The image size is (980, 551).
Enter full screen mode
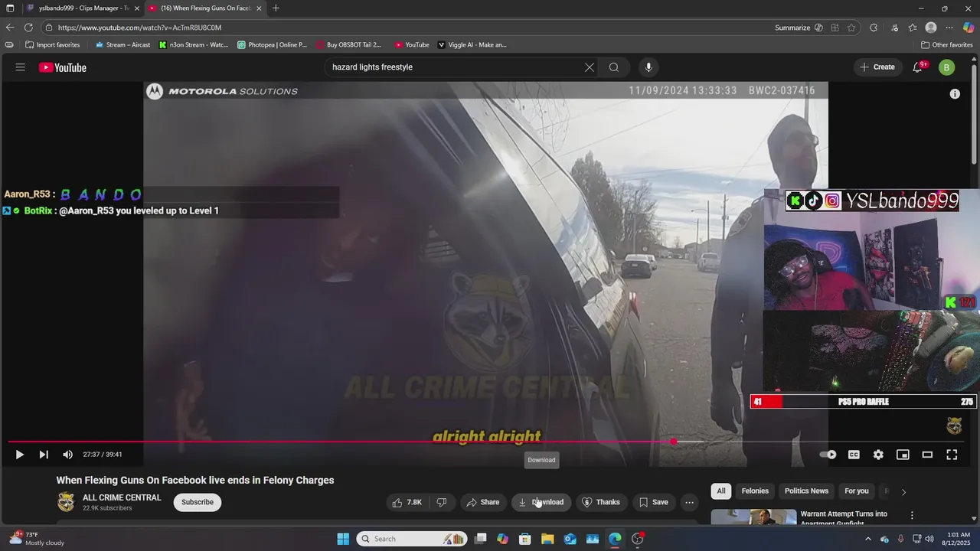point(952,455)
